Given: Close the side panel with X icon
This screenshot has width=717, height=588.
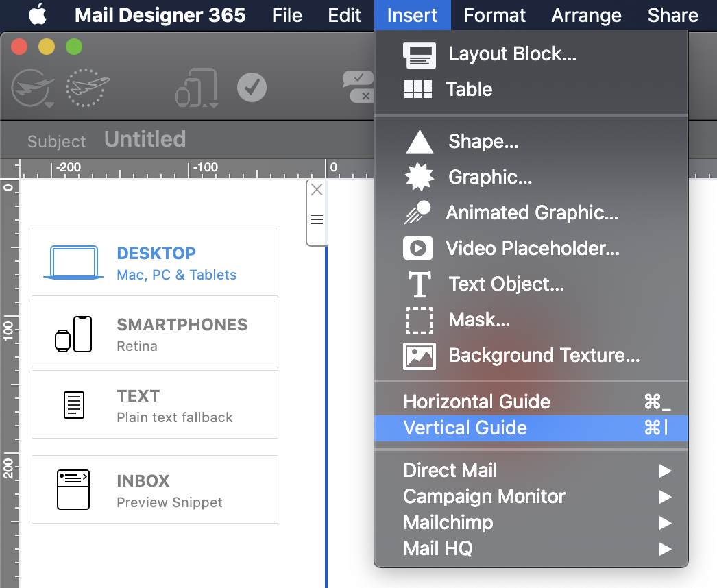Looking at the screenshot, I should pyautogui.click(x=317, y=189).
